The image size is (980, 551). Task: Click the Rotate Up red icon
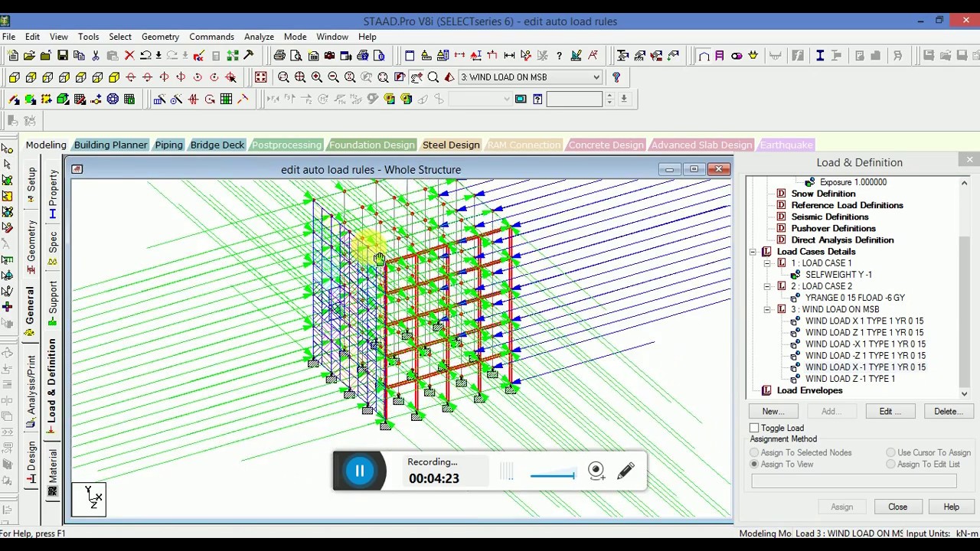(131, 77)
